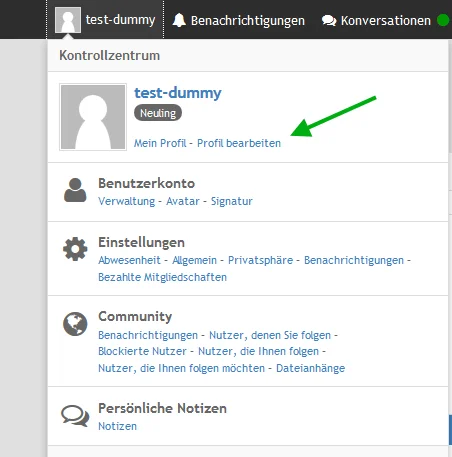Open the test-dummy user menu label
The width and height of the screenshot is (452, 457).
120,20
